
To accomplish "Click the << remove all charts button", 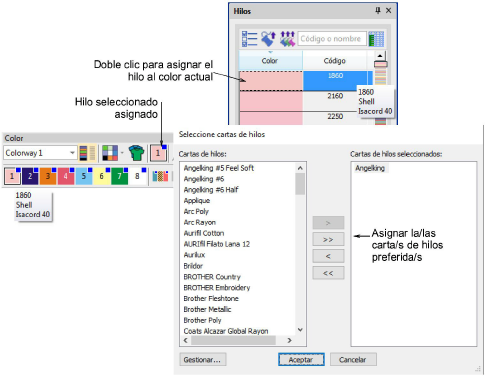I will 328,273.
